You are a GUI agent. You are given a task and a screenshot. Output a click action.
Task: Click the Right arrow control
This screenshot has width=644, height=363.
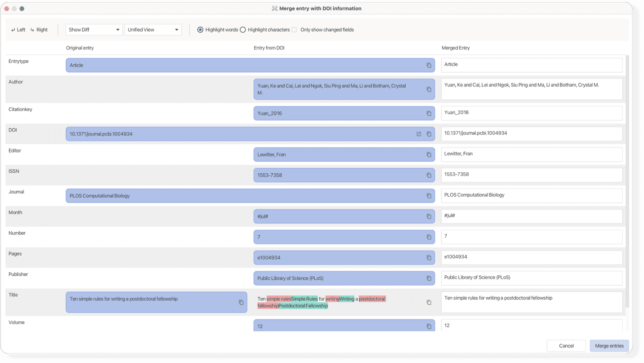click(x=39, y=29)
